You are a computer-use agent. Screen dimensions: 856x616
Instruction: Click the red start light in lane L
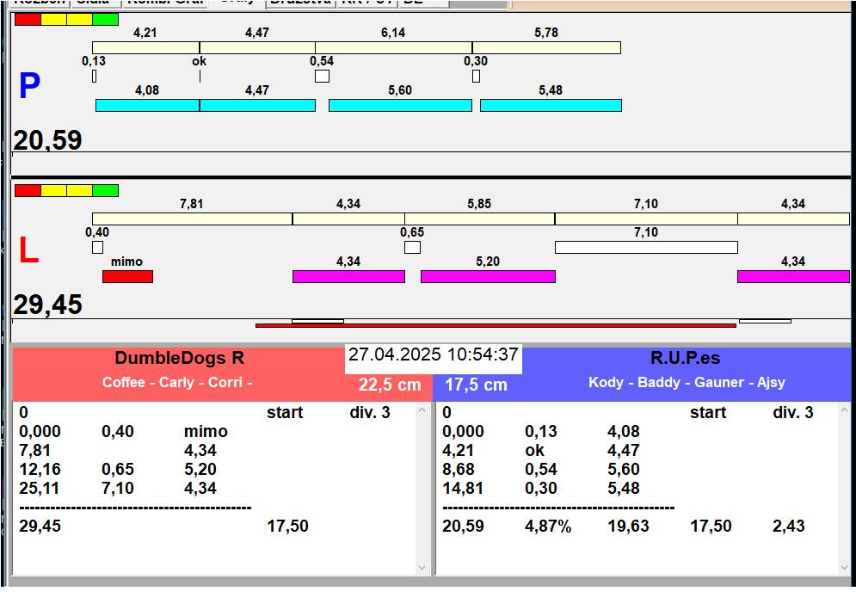coord(28,190)
